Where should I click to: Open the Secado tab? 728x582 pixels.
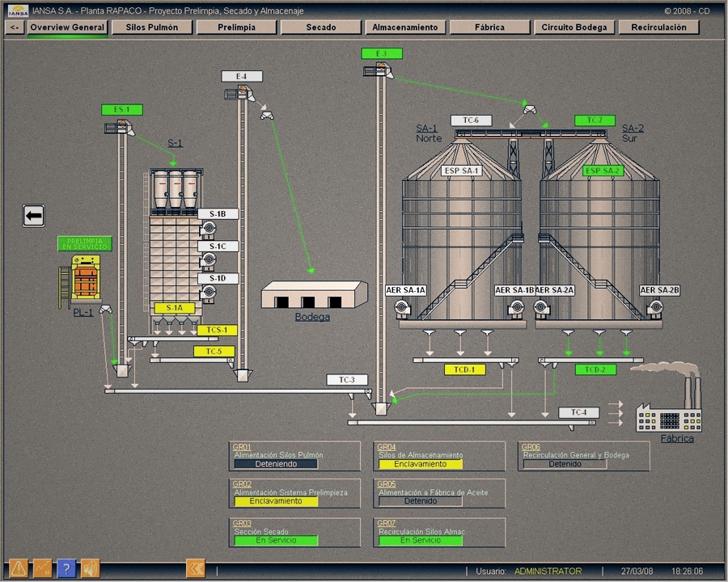[321, 27]
